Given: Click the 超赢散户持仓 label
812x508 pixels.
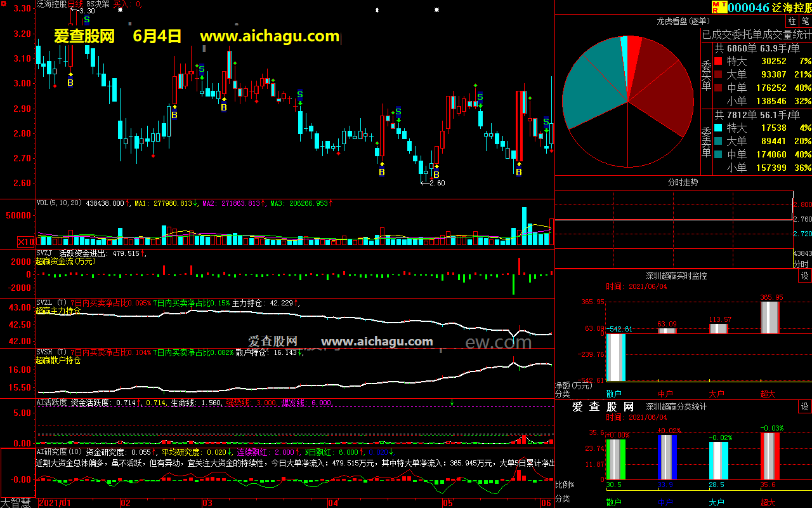Looking at the screenshot, I should (x=58, y=360).
